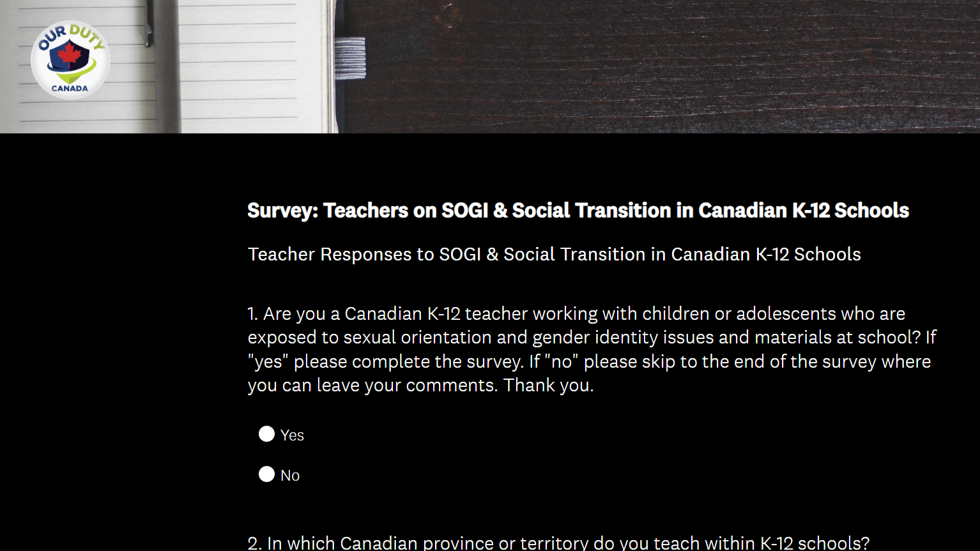Image resolution: width=980 pixels, height=551 pixels.
Task: Click question 1 about Canadian K-12 teacher
Action: click(x=592, y=349)
